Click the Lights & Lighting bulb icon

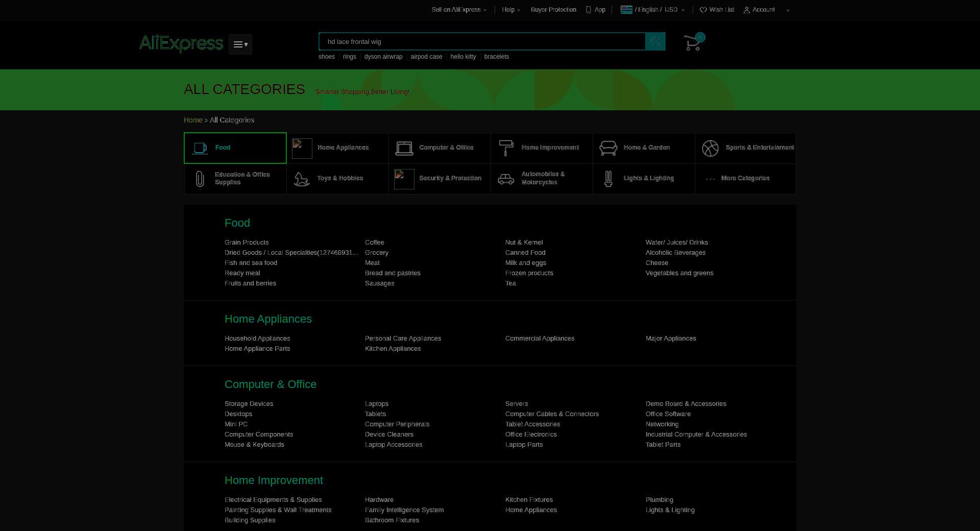pos(608,179)
